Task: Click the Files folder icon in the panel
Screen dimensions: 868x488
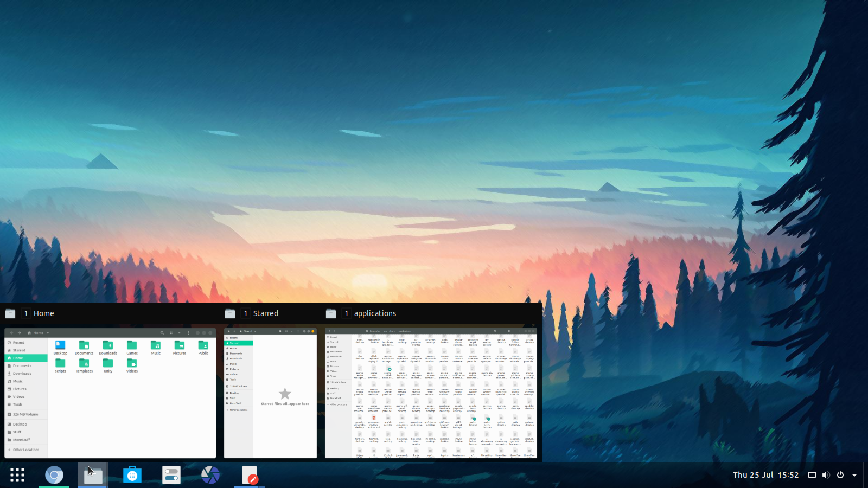Action: click(93, 475)
